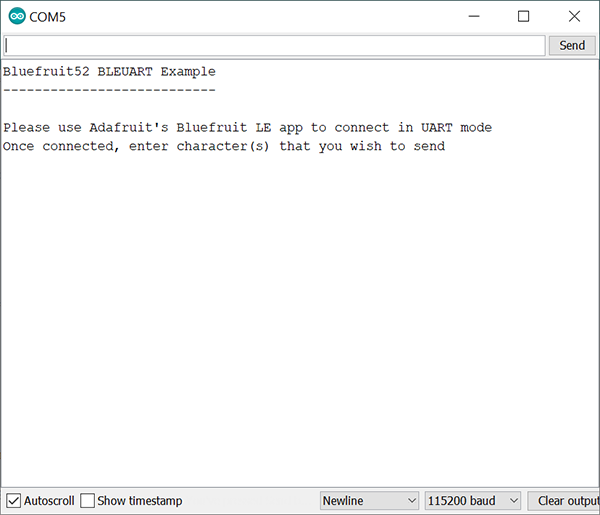
Task: Click the 'Please use Adafruit's Bluefruit LE app' line
Action: 248,127
